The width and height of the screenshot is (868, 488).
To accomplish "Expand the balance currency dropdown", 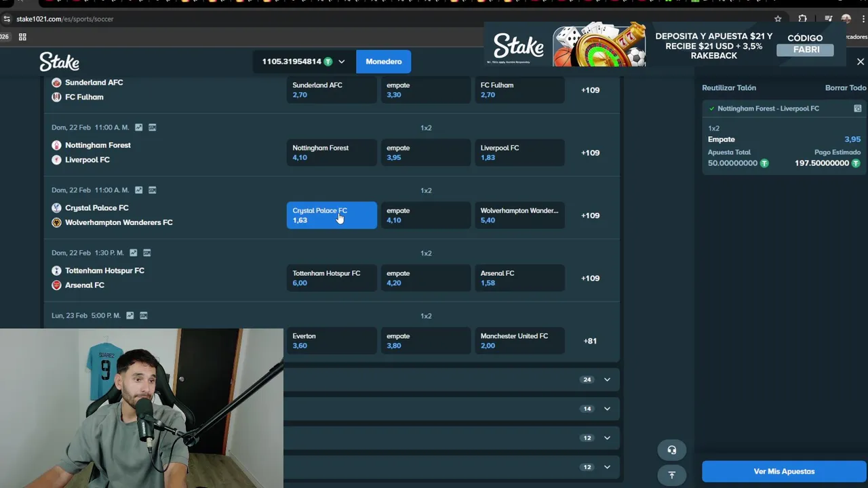I will (341, 62).
